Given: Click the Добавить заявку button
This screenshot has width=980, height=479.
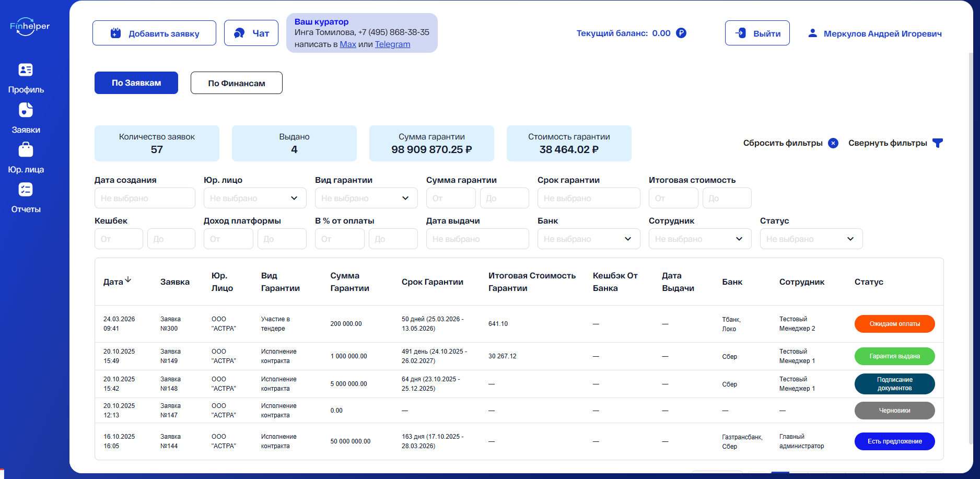Looking at the screenshot, I should pos(154,33).
